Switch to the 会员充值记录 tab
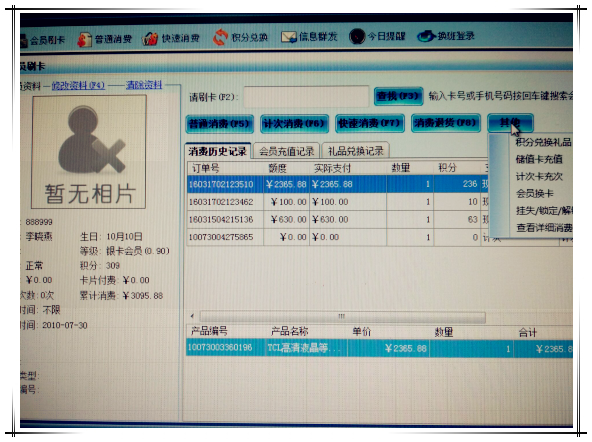 [287, 151]
